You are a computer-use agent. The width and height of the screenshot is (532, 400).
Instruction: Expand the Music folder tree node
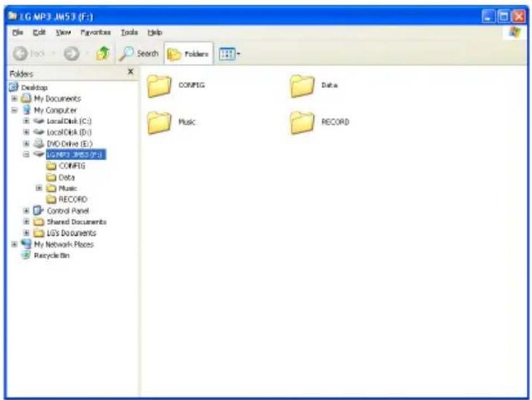39,188
